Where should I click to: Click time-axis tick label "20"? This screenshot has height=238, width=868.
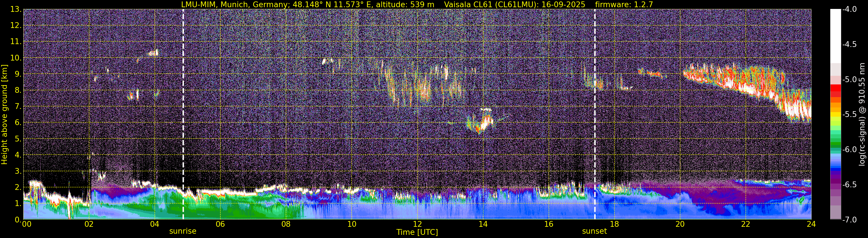coord(680,224)
